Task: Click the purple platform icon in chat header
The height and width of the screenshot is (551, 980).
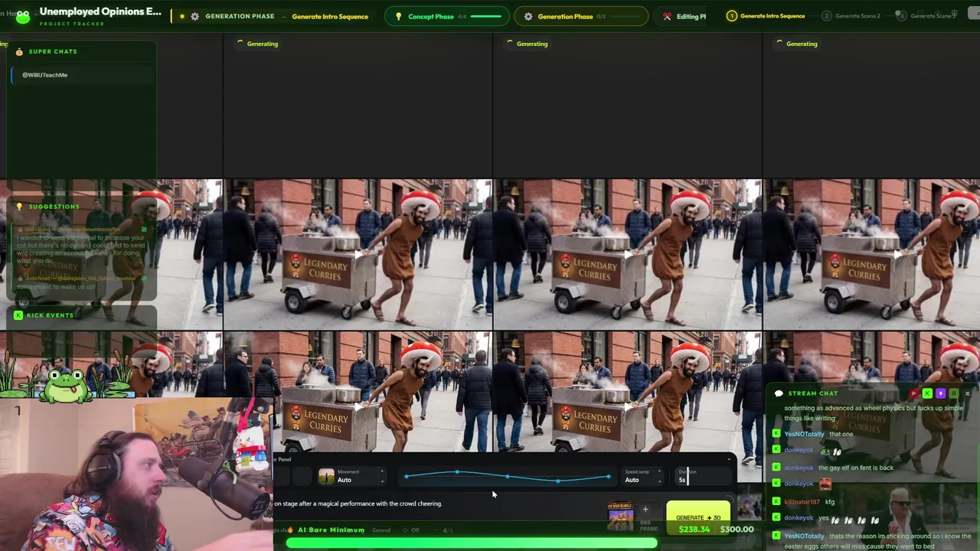Action: click(940, 393)
